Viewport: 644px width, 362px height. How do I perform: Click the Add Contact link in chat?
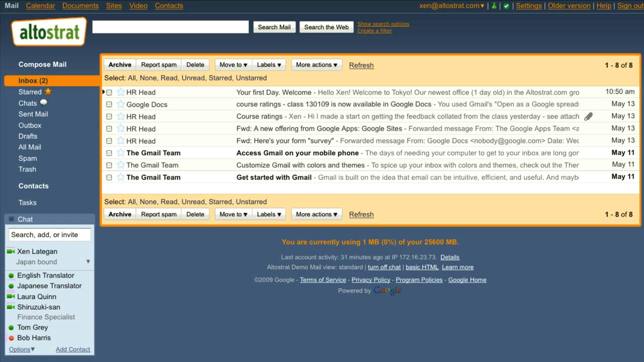73,349
